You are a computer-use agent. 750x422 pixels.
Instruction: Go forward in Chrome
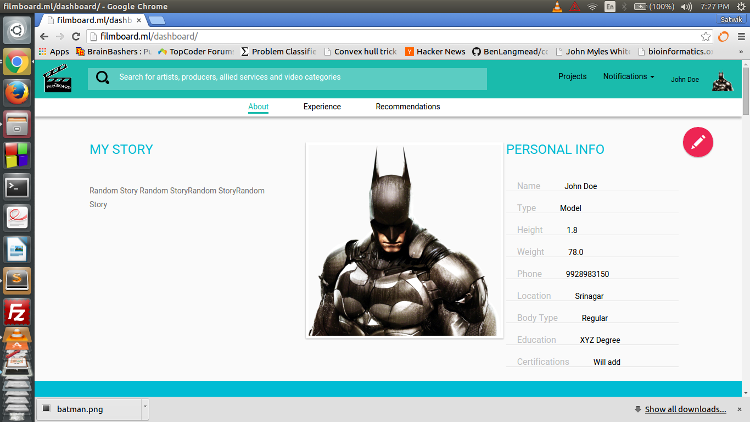60,36
